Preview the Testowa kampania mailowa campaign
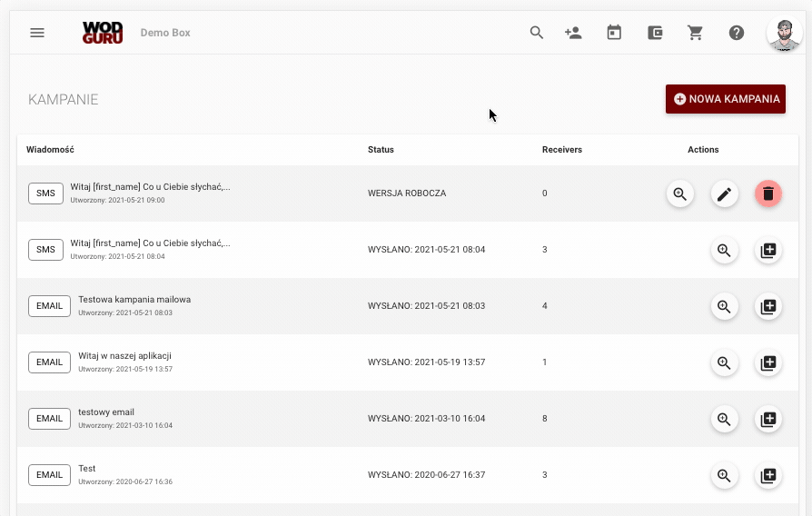 click(x=724, y=307)
